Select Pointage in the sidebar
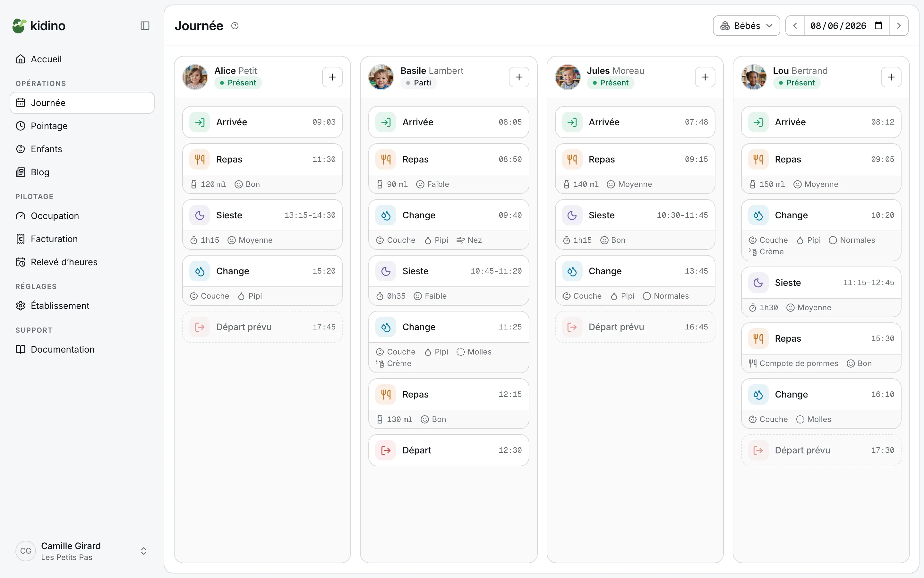The height and width of the screenshot is (578, 924). [x=82, y=126]
